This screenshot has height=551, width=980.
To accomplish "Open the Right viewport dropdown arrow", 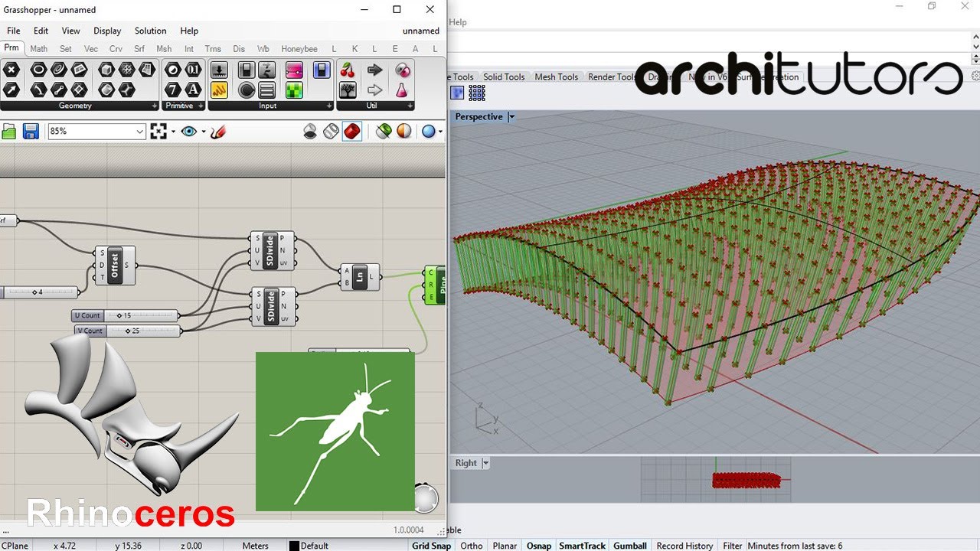I will pos(485,463).
